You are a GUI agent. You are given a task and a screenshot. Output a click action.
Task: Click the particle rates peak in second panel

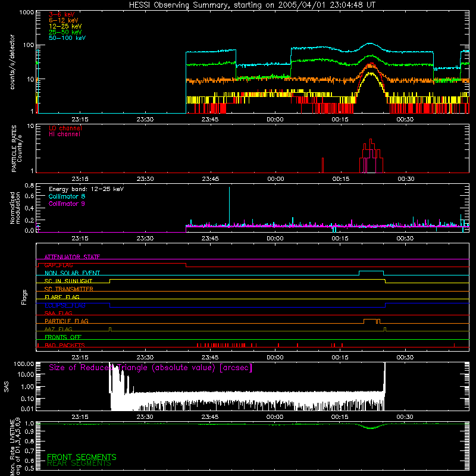click(370, 141)
